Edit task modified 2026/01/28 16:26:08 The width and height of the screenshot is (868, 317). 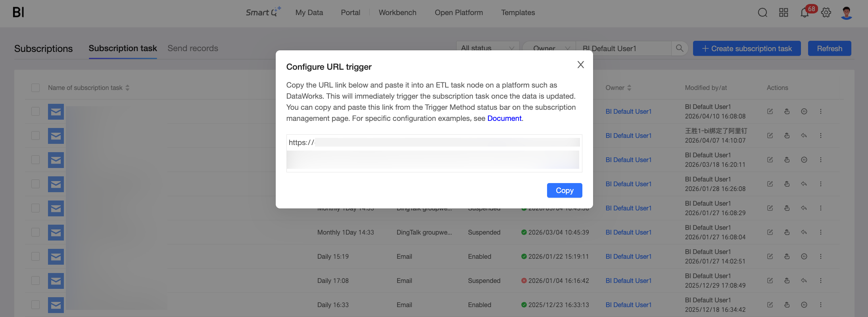[x=770, y=184]
